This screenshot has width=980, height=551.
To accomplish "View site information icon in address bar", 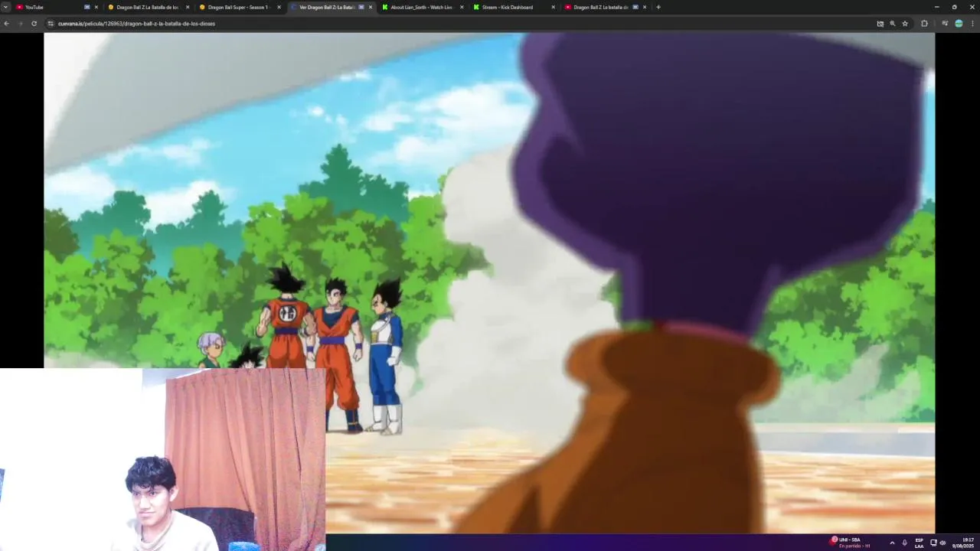I will click(x=51, y=24).
